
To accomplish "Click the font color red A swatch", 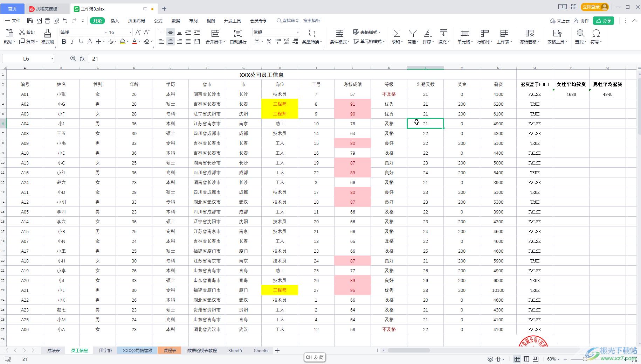I will [x=134, y=41].
